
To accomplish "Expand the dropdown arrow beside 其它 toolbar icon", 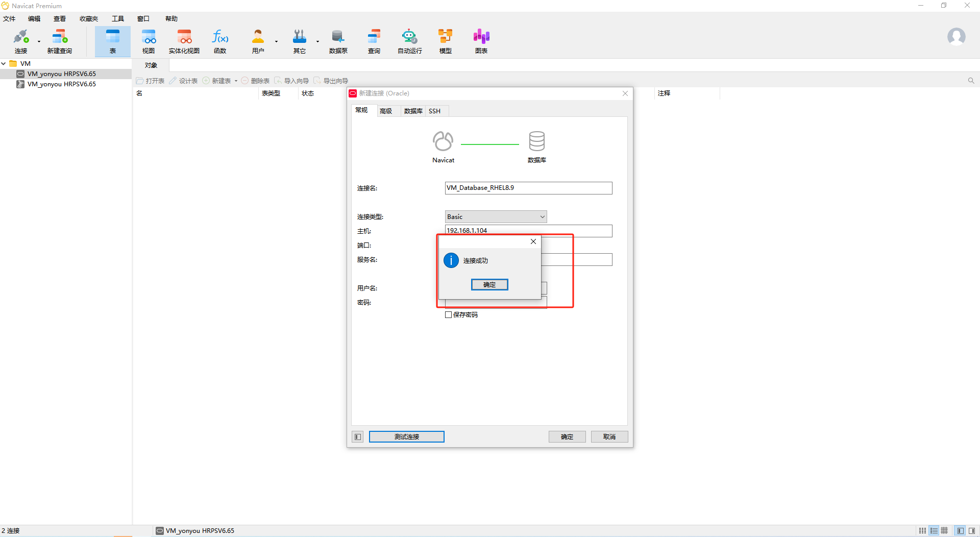I will (317, 41).
